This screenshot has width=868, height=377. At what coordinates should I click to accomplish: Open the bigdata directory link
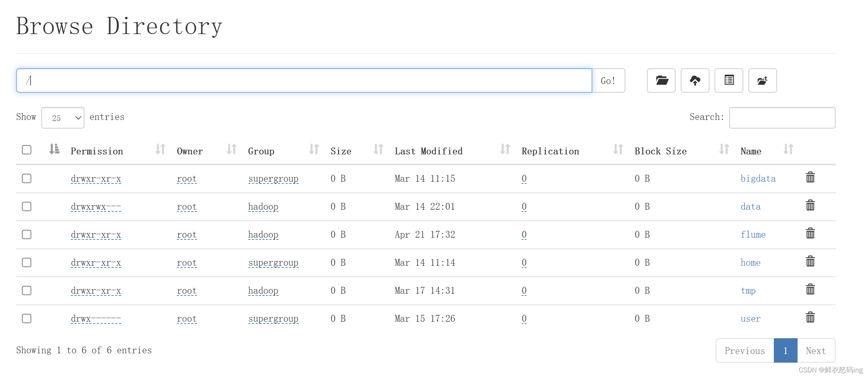pos(758,178)
